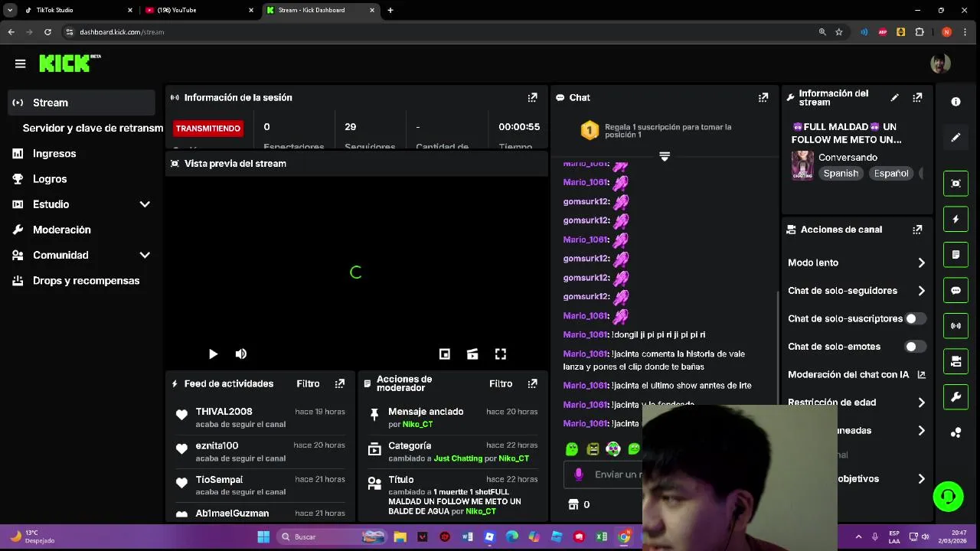Viewport: 980px width, 551px height.
Task: Toggle the wrench widget icon in sidebar
Action: [955, 397]
